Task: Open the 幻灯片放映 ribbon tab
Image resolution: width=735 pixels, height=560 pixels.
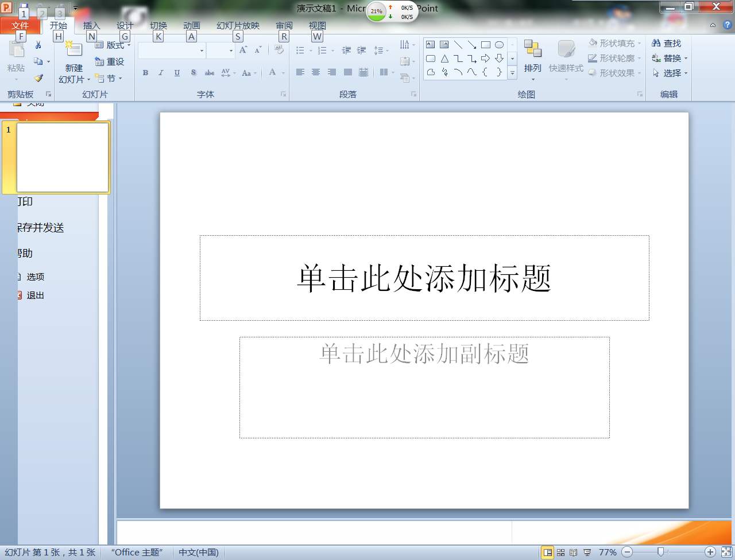Action: [x=237, y=26]
